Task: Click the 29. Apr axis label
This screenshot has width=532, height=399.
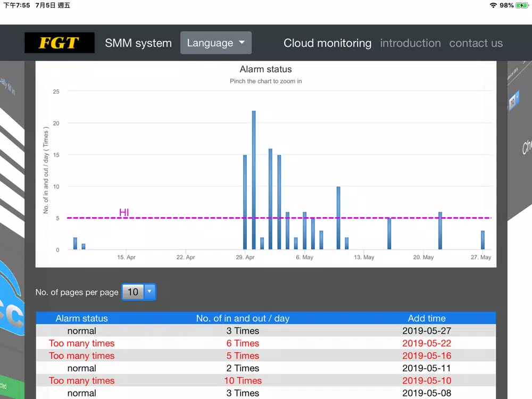Action: click(245, 257)
